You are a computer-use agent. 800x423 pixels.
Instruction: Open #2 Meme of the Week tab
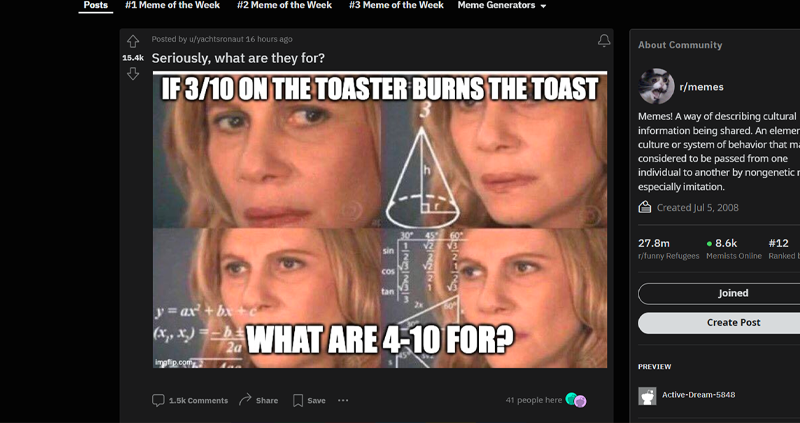pos(284,6)
